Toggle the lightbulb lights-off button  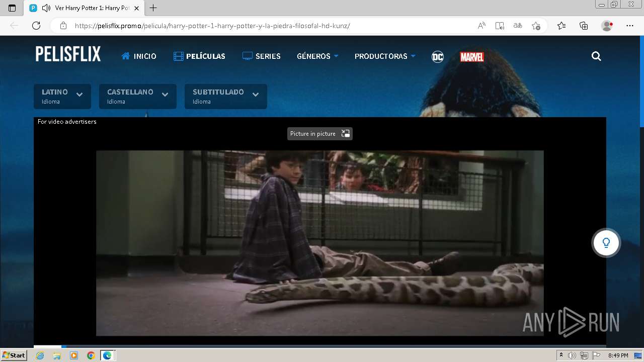pyautogui.click(x=606, y=243)
